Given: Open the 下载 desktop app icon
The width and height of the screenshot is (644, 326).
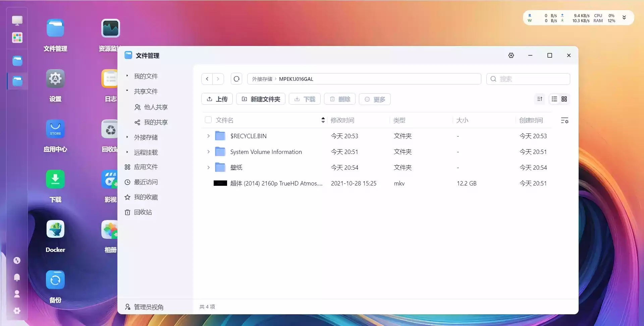Looking at the screenshot, I should 55,180.
